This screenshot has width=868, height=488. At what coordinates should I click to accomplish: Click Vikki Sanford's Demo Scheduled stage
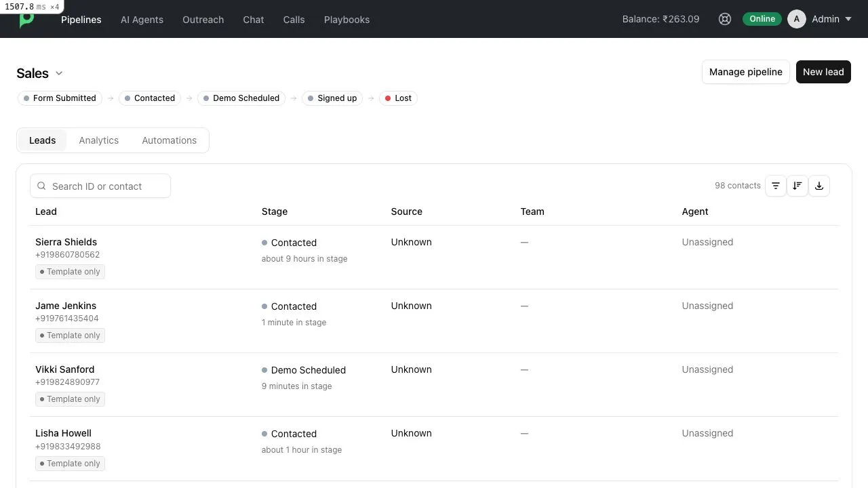[x=304, y=370]
